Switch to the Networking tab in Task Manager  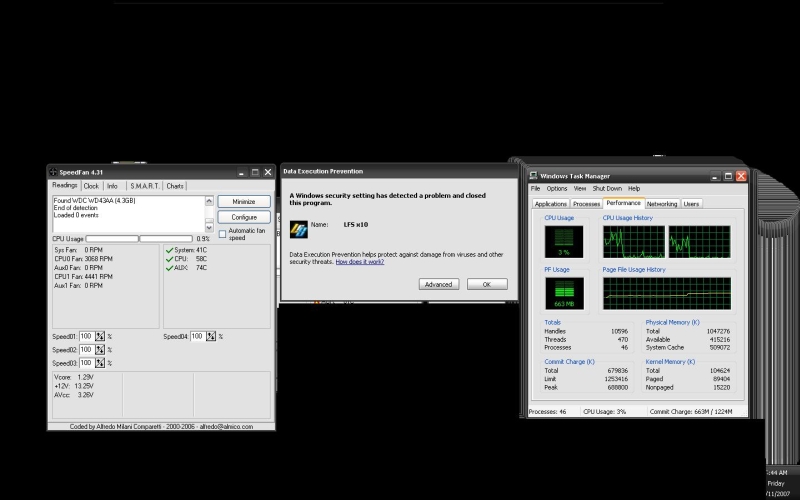pos(662,204)
